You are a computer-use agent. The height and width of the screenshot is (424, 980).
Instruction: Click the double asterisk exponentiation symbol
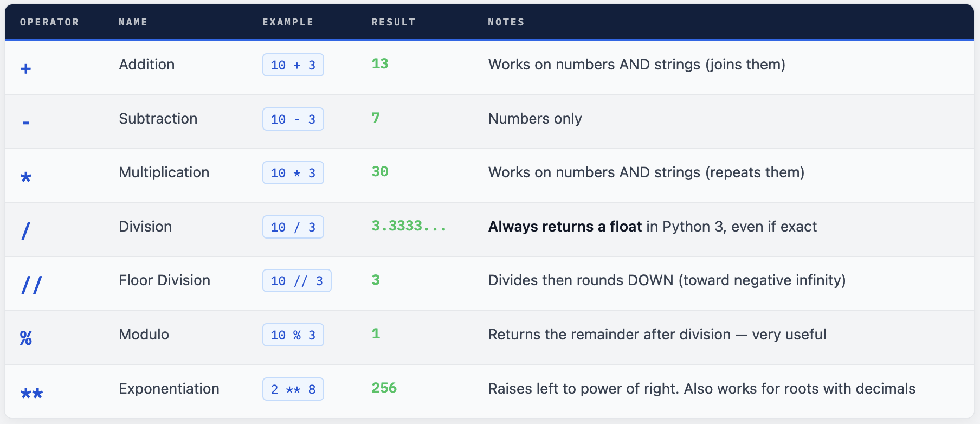coord(31,393)
